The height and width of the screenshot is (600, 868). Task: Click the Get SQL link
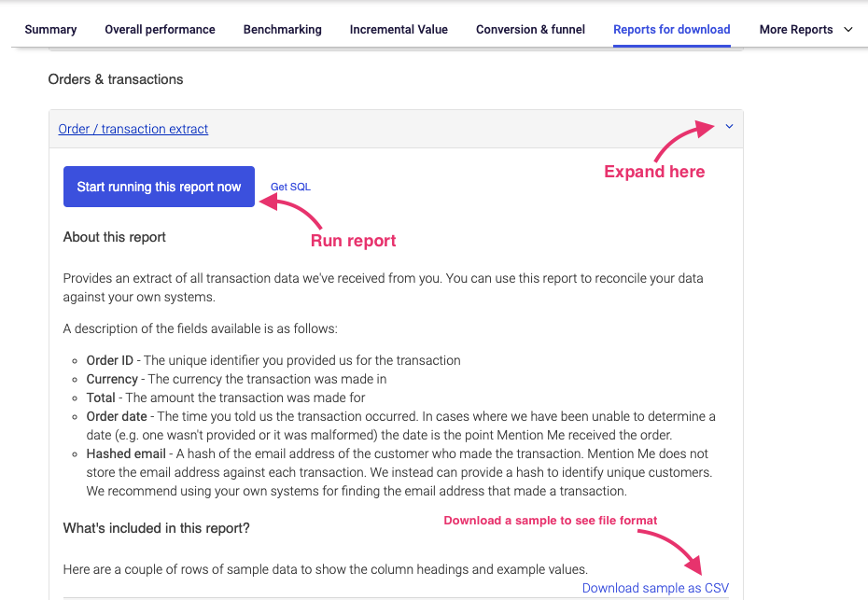pyautogui.click(x=290, y=188)
